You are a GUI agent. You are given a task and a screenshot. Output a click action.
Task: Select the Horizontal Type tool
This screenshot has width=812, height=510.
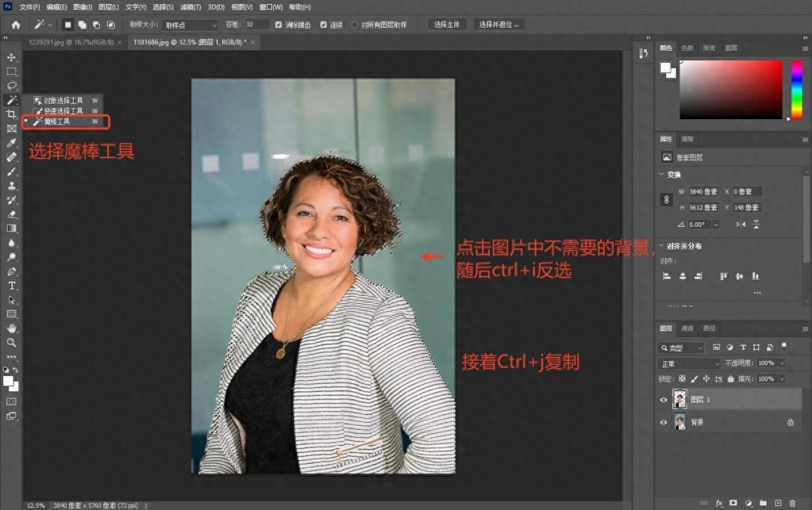(12, 286)
